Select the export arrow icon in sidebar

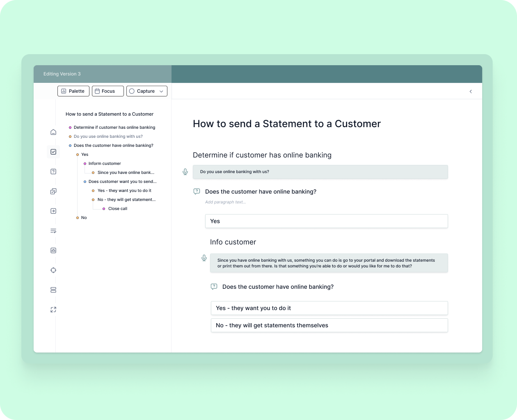(x=53, y=211)
